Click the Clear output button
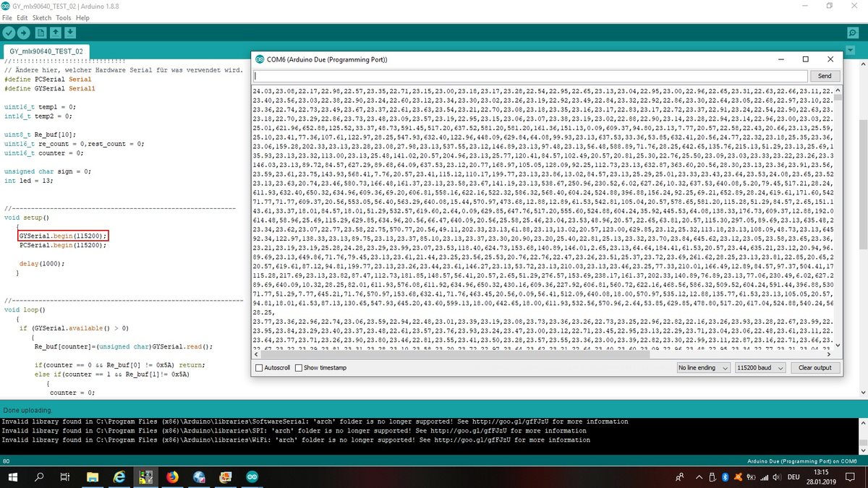 click(815, 368)
